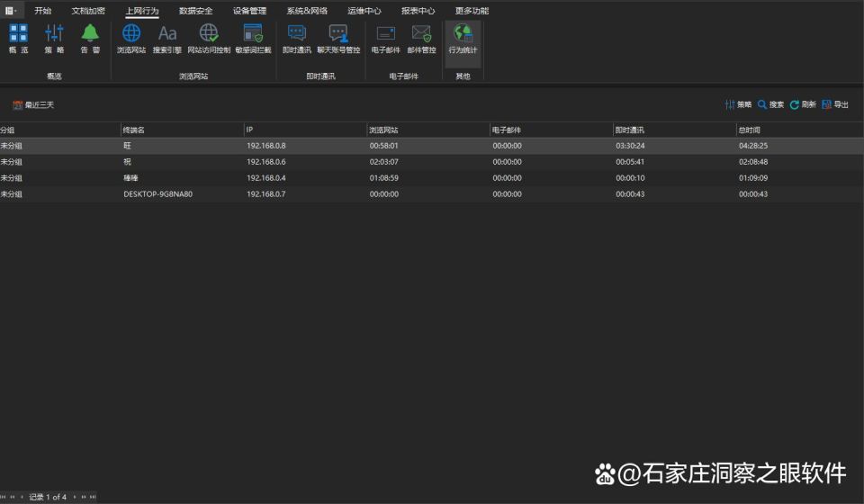Select the IP cell 192.168.0.7

point(266,193)
